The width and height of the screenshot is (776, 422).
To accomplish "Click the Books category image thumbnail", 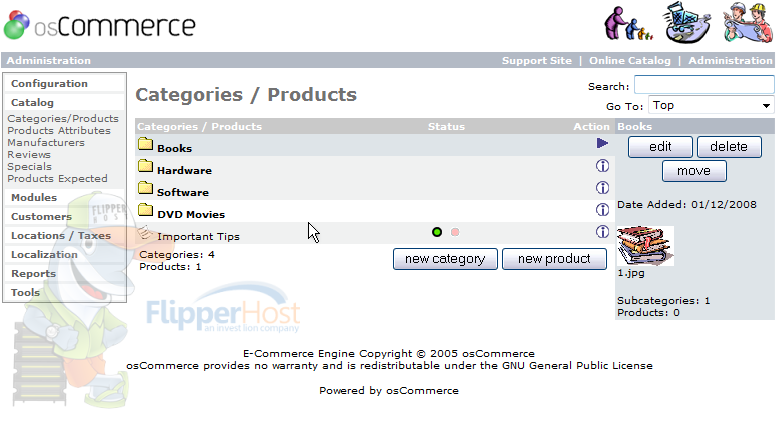I will pyautogui.click(x=645, y=246).
